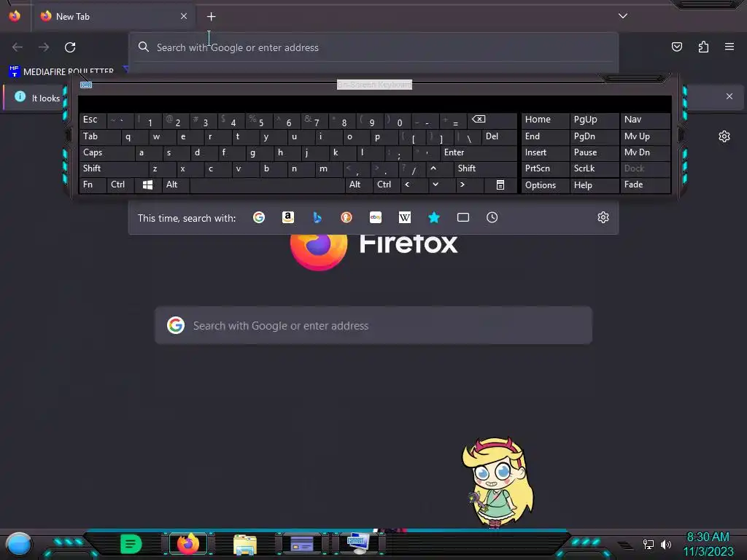Open the volume speaker tray icon
The height and width of the screenshot is (560, 747).
click(666, 544)
